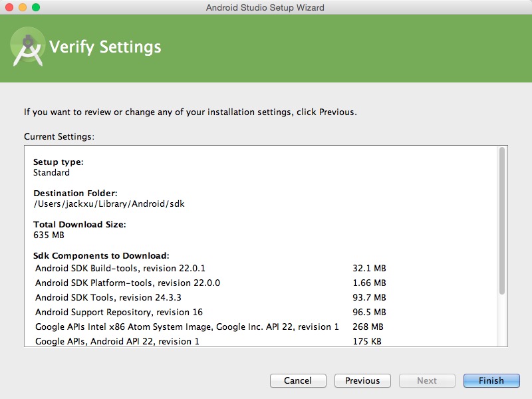Image resolution: width=532 pixels, height=399 pixels.
Task: Click the '268 MB' size value
Action: (368, 327)
